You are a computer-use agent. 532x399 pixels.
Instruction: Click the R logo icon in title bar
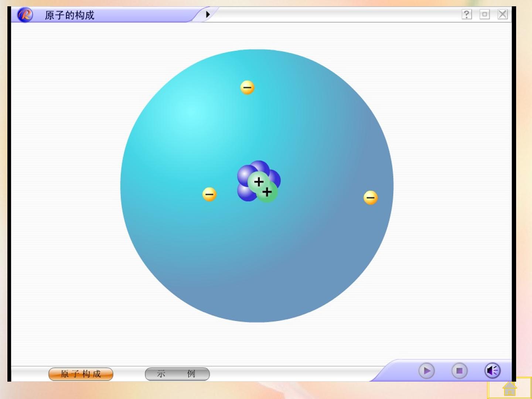pyautogui.click(x=25, y=15)
